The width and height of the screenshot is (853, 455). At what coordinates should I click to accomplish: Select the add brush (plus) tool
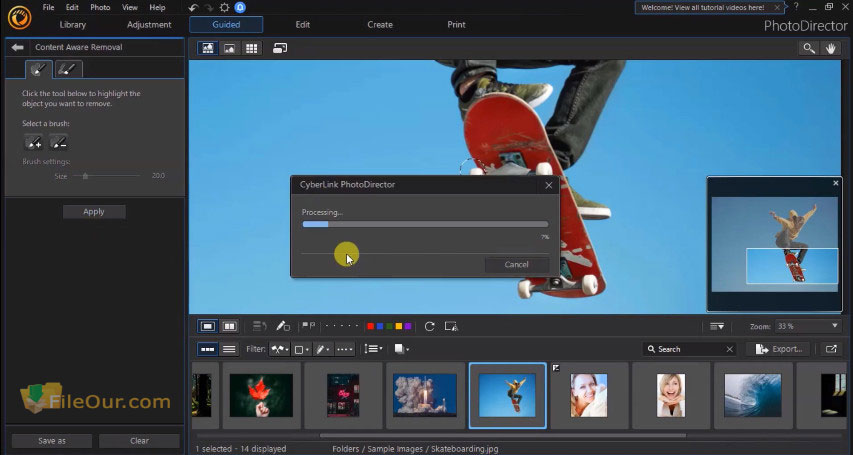pos(33,142)
